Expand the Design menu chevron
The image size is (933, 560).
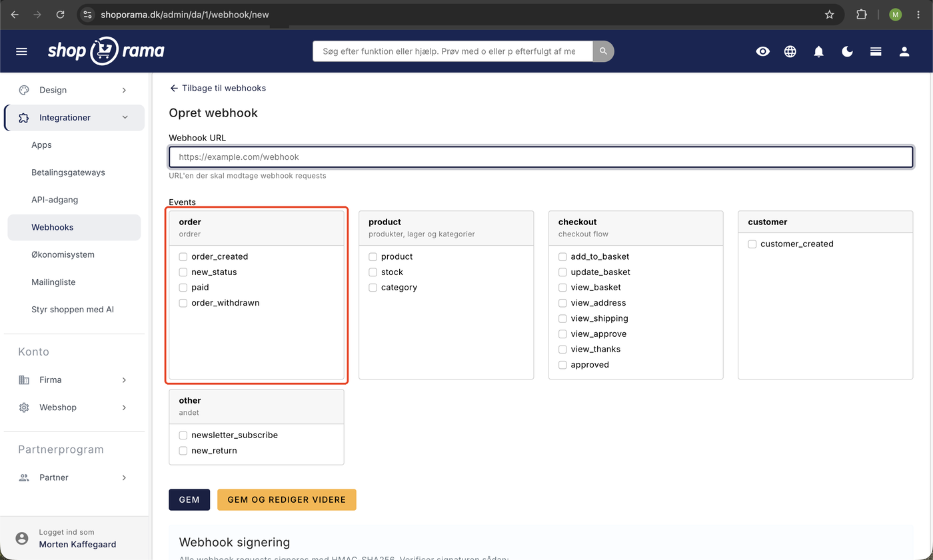coord(124,90)
